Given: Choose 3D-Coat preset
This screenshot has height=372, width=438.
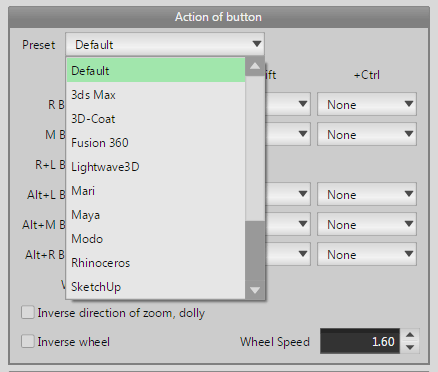Looking at the screenshot, I should 156,119.
